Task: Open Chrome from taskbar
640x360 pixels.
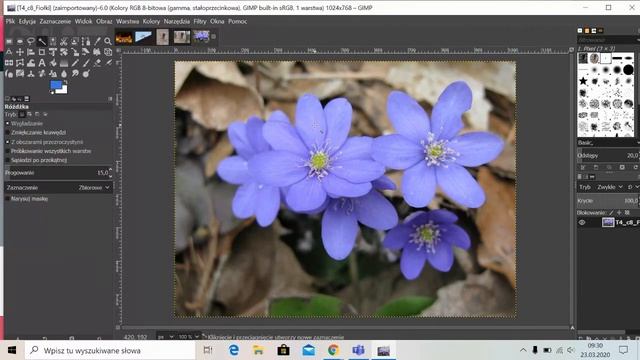Action: click(333, 350)
